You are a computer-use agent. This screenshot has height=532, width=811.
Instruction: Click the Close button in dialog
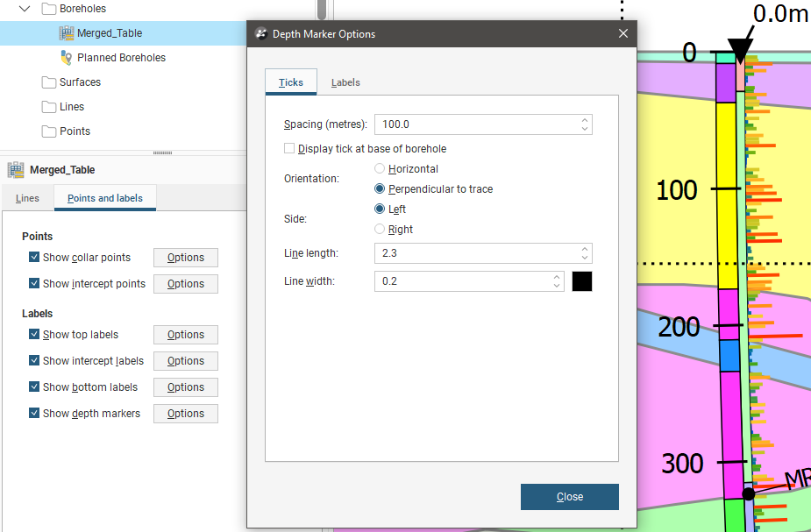point(570,497)
